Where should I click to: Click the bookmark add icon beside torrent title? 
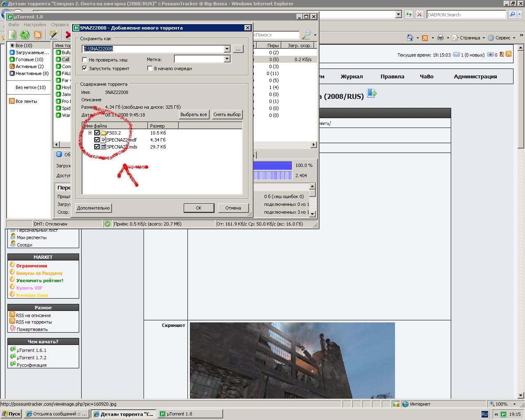point(372,94)
